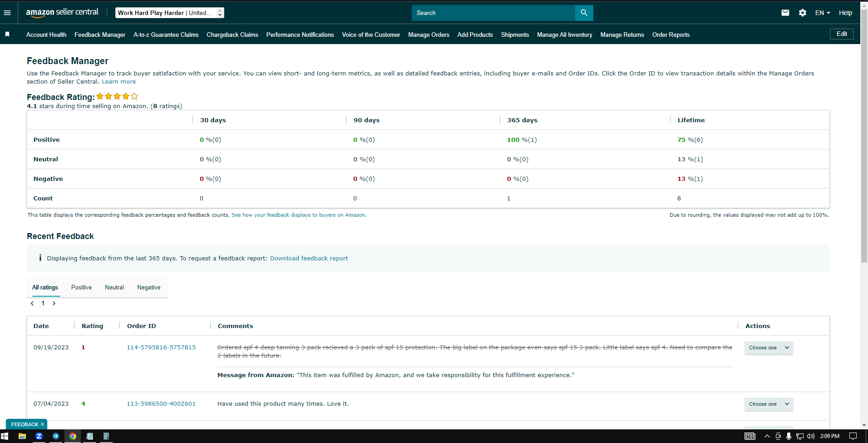The image size is (868, 443).
Task: Click the Edit button in the navigation bar
Action: [x=842, y=34]
